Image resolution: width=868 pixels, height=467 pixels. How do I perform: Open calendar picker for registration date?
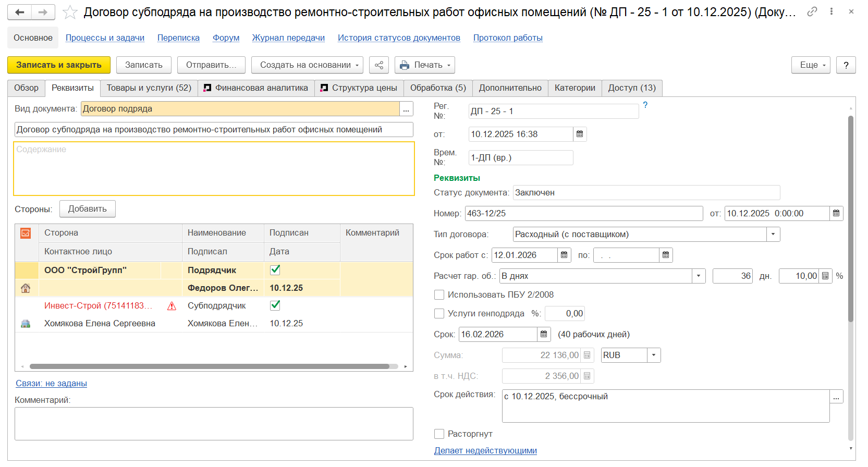580,134
